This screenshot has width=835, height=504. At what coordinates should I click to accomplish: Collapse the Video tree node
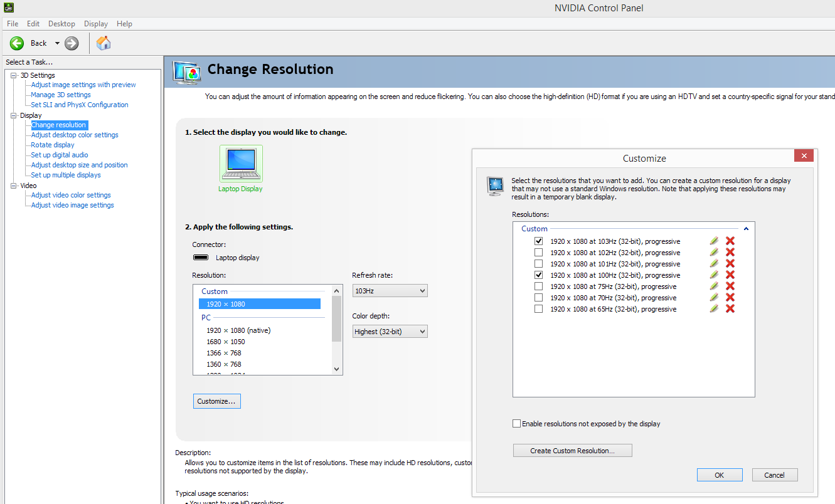pyautogui.click(x=14, y=186)
